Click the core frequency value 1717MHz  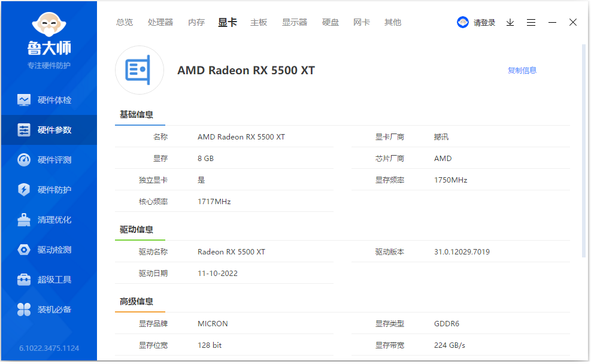click(x=214, y=202)
